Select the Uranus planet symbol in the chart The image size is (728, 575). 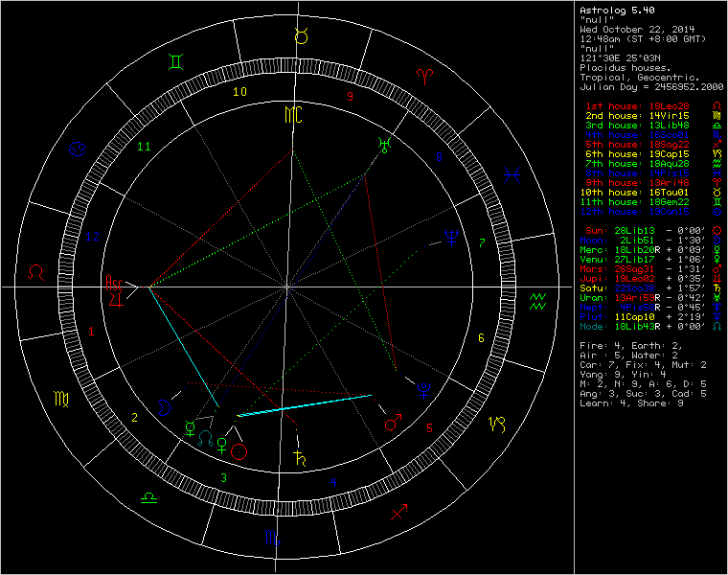(x=384, y=145)
